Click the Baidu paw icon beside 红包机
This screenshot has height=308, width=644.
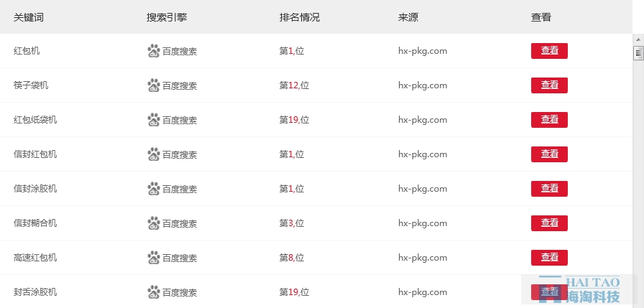tap(153, 51)
